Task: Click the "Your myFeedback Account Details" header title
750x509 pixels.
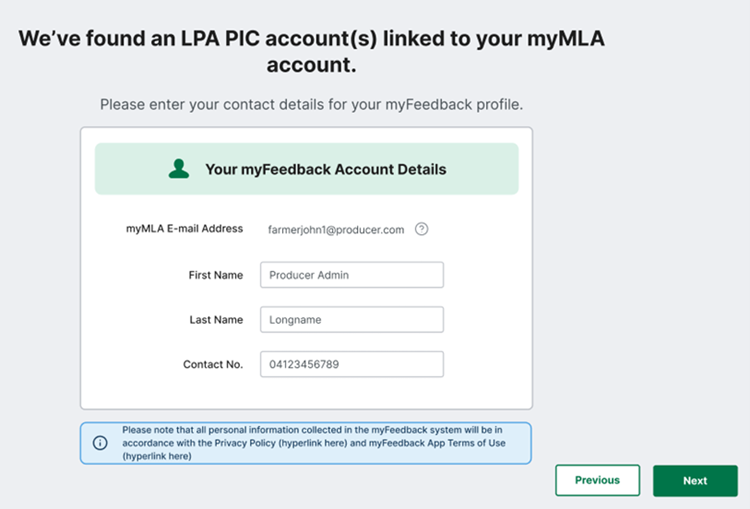Action: click(325, 169)
